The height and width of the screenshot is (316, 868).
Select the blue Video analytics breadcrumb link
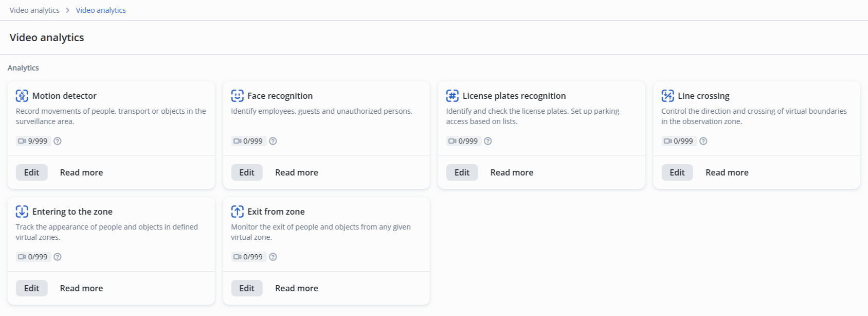(x=101, y=10)
